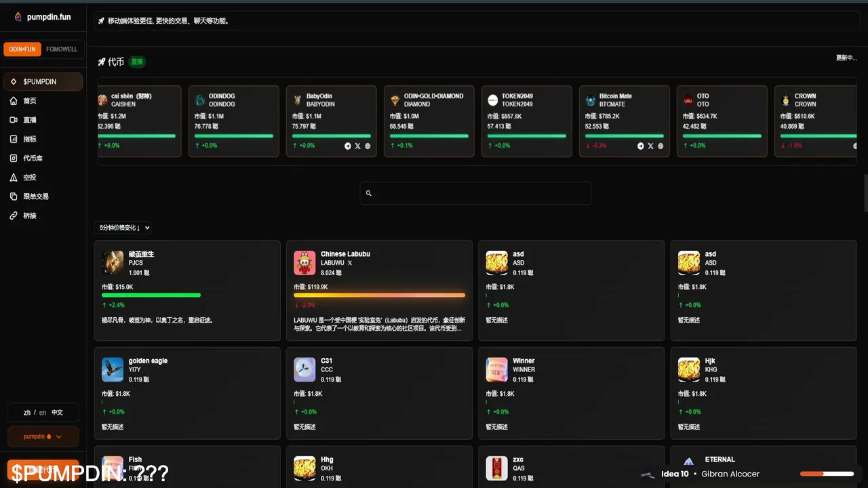Click the home icon beside 首页
This screenshot has width=868, height=488.
point(14,101)
